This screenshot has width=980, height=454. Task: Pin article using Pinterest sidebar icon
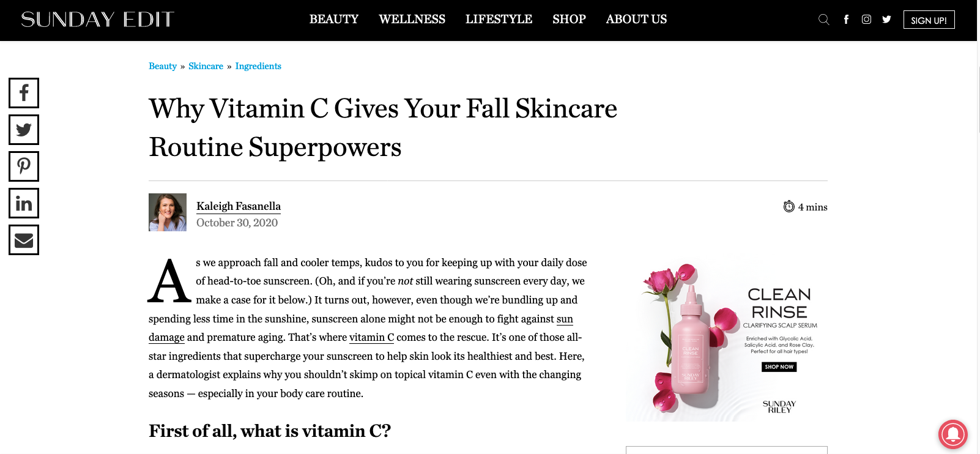(x=24, y=166)
